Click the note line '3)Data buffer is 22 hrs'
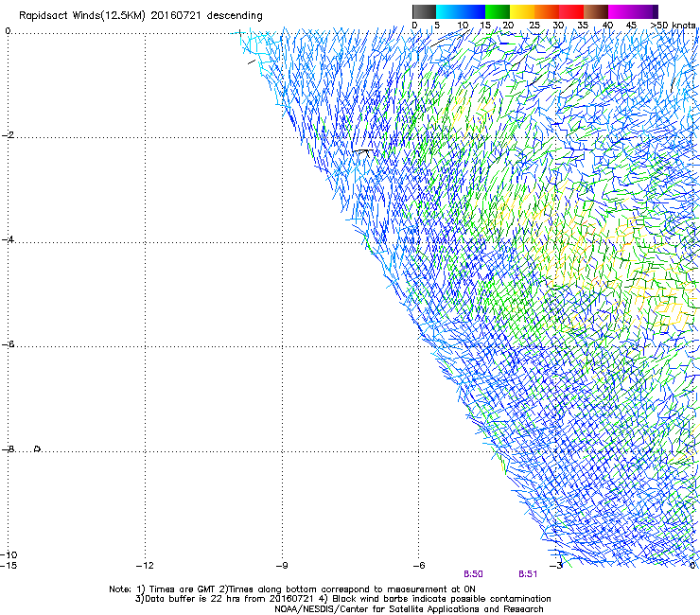 342,599
